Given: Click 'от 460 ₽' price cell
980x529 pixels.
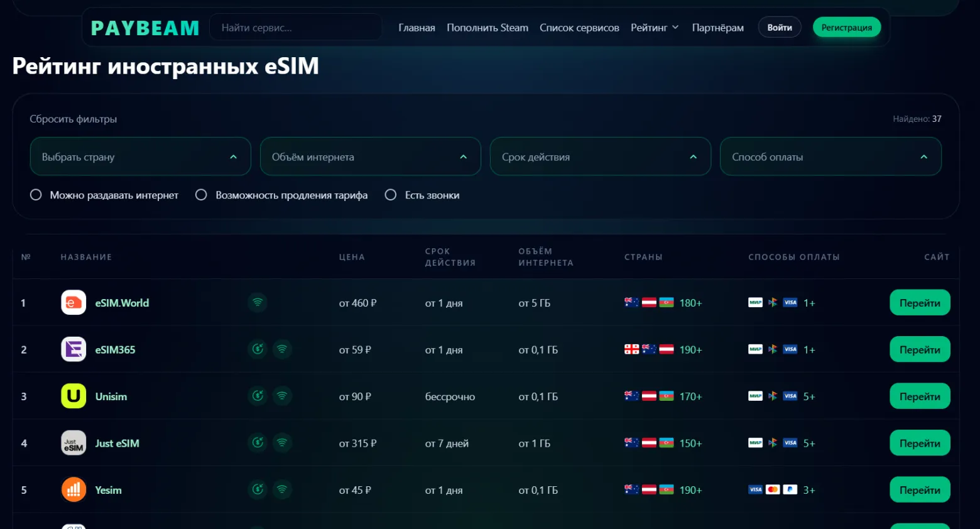Looking at the screenshot, I should click(x=357, y=303).
